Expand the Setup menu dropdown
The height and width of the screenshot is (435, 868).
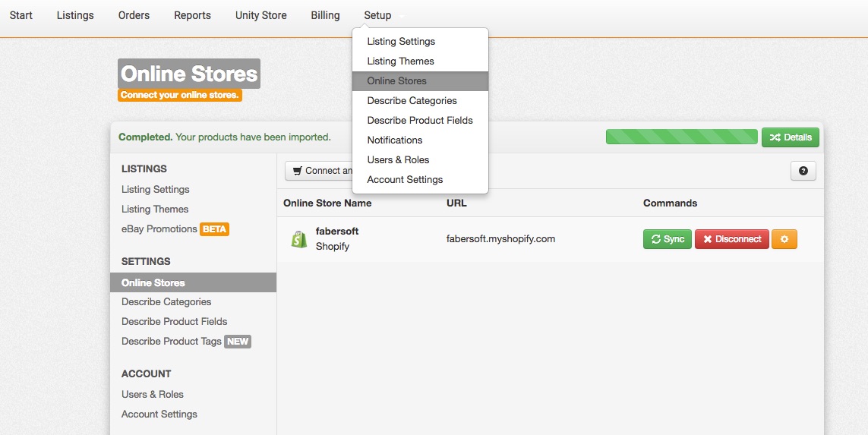click(x=377, y=15)
